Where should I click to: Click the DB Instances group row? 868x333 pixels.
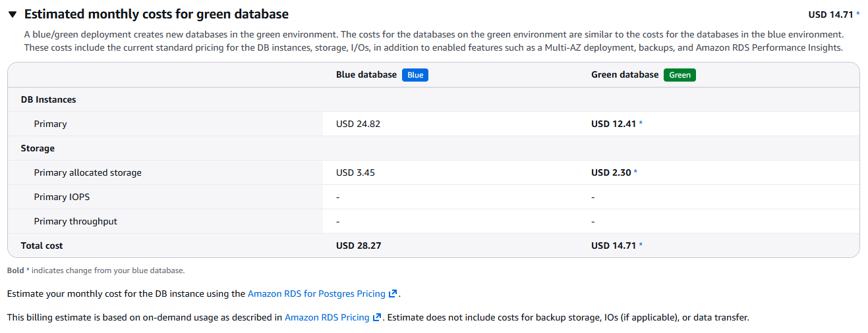[48, 99]
